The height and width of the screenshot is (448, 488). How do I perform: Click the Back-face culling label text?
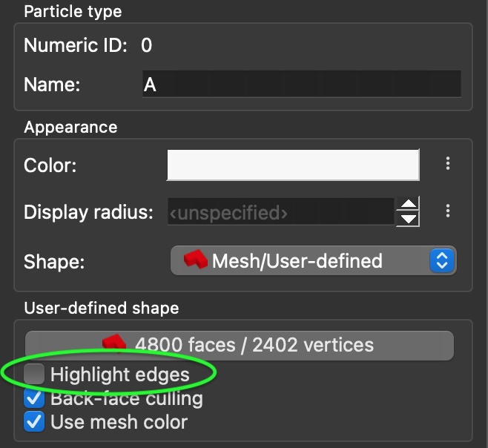127,399
